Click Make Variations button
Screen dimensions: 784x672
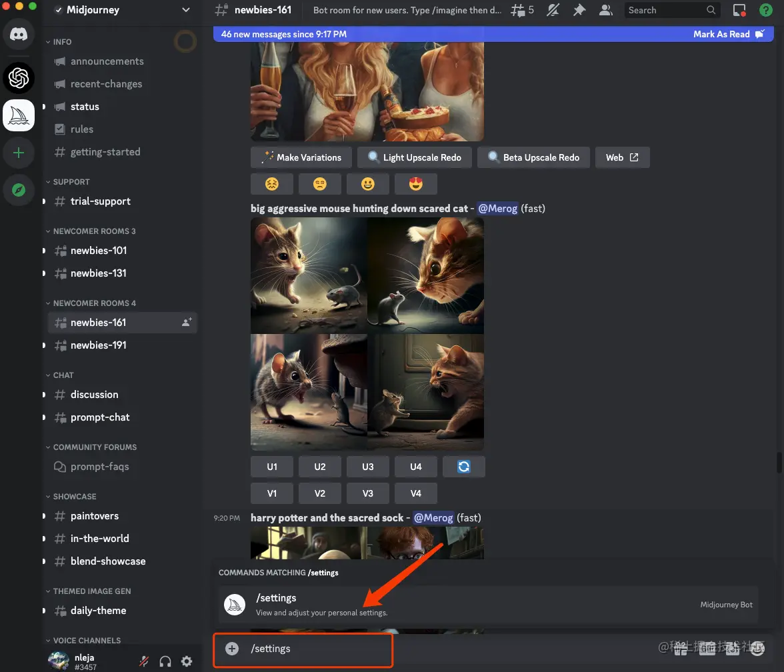[301, 157]
